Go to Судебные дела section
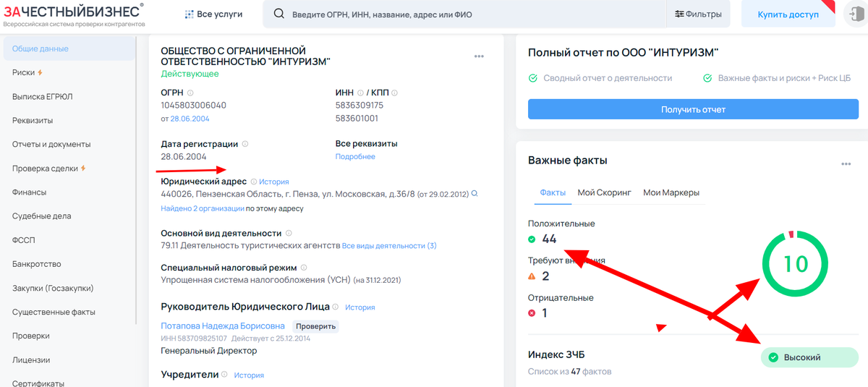 41,216
